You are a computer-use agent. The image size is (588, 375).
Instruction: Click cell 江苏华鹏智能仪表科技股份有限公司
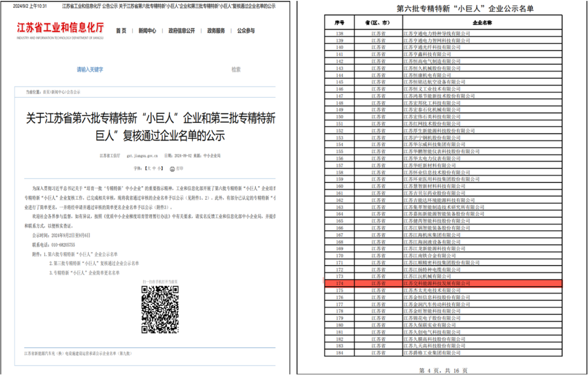point(482,151)
